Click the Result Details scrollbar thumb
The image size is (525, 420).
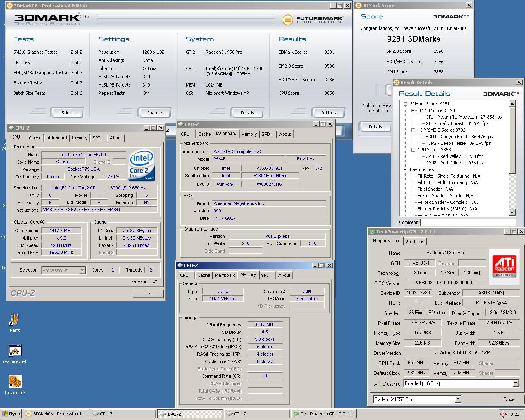[x=512, y=140]
